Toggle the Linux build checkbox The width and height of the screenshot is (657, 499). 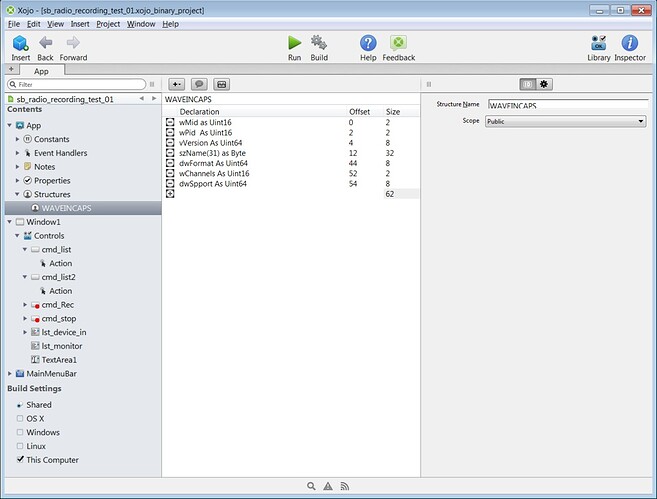point(20,446)
